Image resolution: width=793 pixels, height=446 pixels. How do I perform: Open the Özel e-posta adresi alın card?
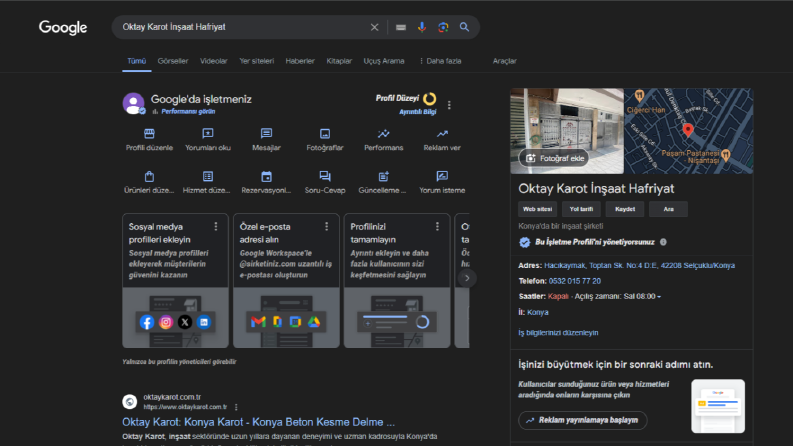point(286,281)
